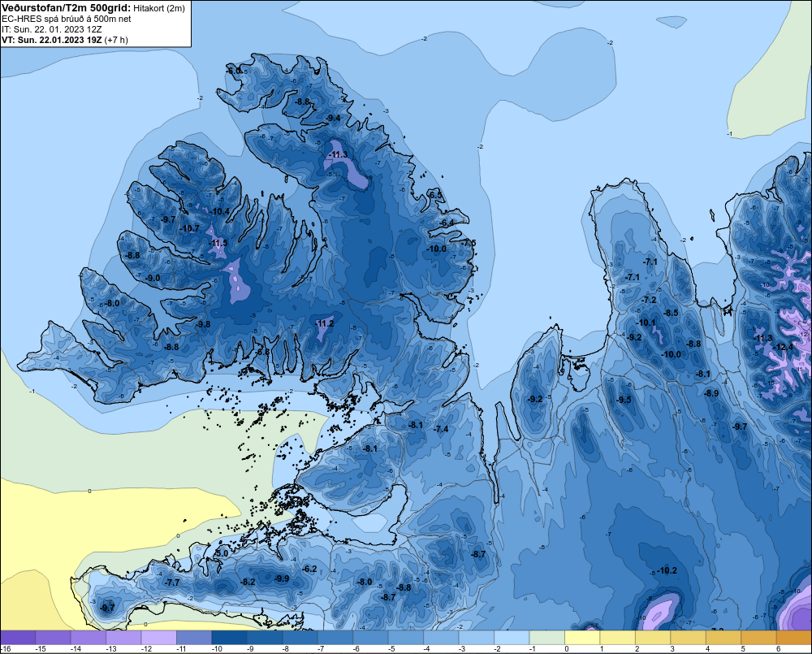Viewport: 812px width, 654px height.
Task: Click the -9.5 temperature value on map
Action: pyautogui.click(x=624, y=400)
